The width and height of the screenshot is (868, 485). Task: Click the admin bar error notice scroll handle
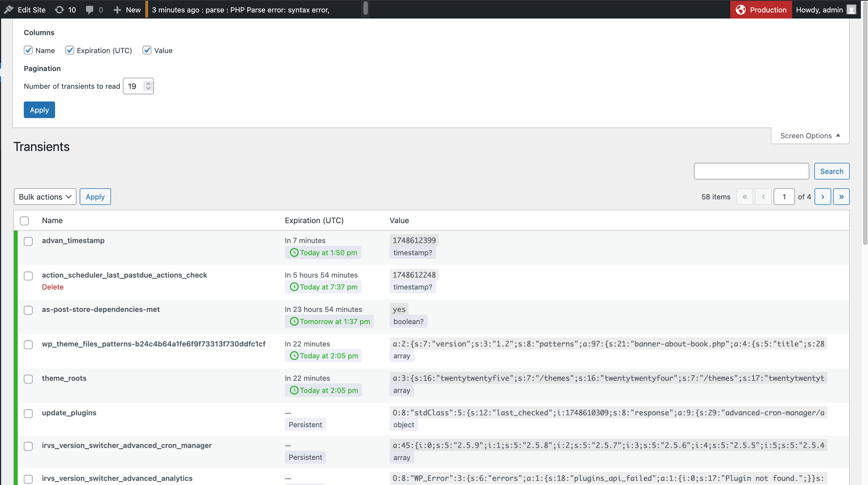[366, 8]
